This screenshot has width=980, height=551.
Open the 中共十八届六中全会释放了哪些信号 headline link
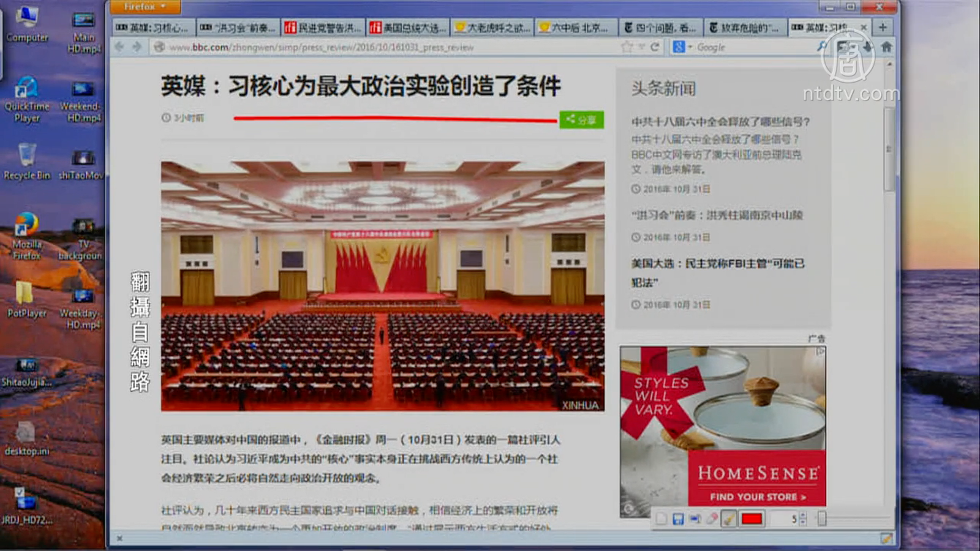(720, 122)
